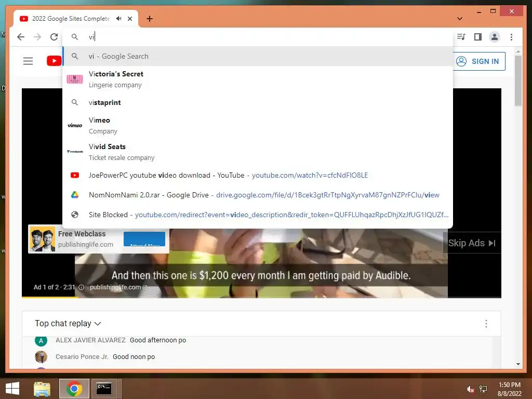532x399 pixels.
Task: Visit publishinglife.com link in video overlay
Action: pyautogui.click(x=118, y=287)
